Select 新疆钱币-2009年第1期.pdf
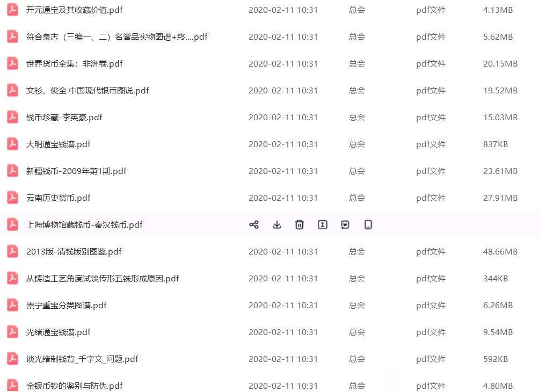 (x=76, y=171)
